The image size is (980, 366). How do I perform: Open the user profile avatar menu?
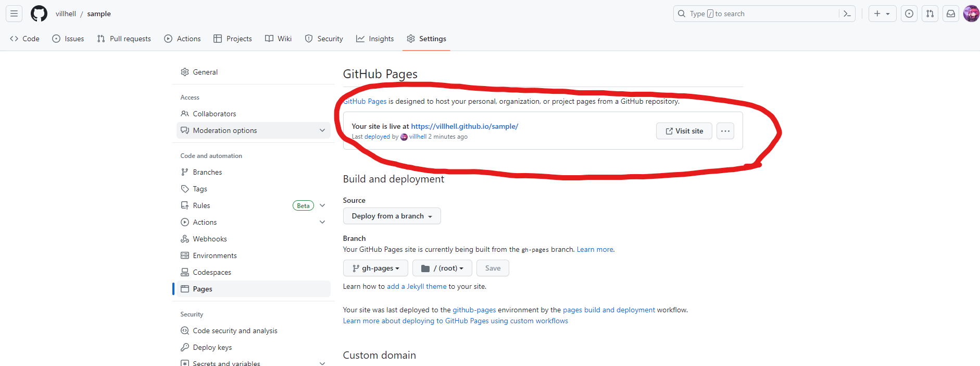[x=971, y=14]
